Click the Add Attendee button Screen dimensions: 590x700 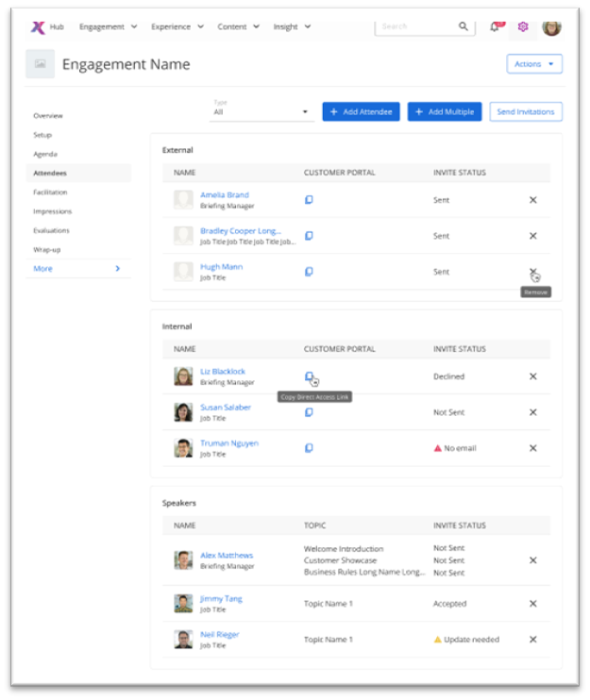361,111
